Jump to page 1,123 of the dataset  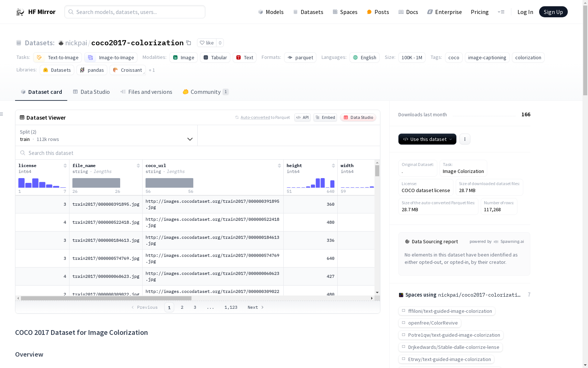pyautogui.click(x=231, y=307)
